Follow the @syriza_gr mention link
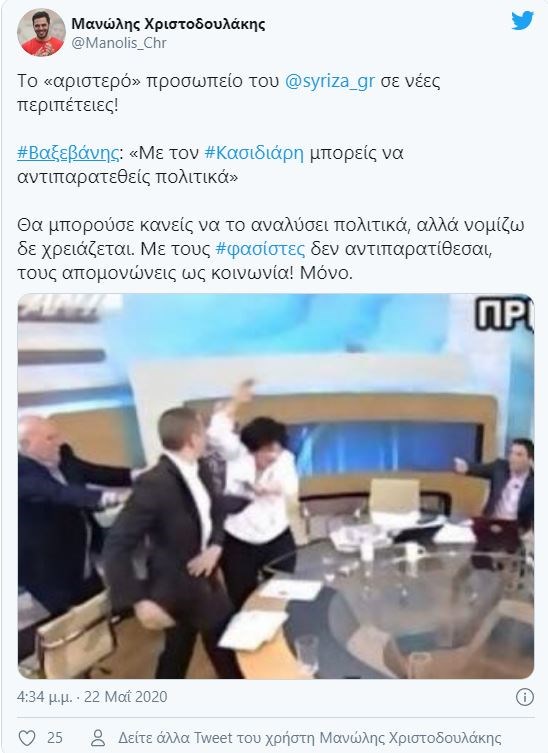548x753 pixels. (x=329, y=81)
